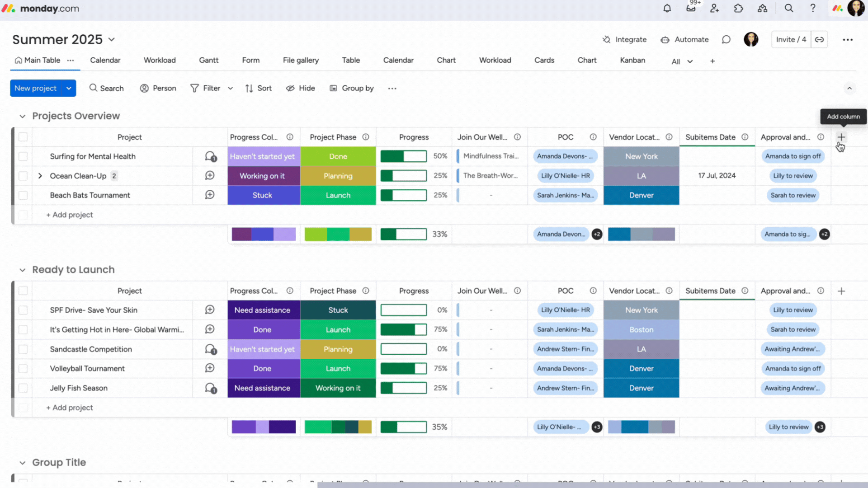Add a column in Projects Overview

(841, 137)
